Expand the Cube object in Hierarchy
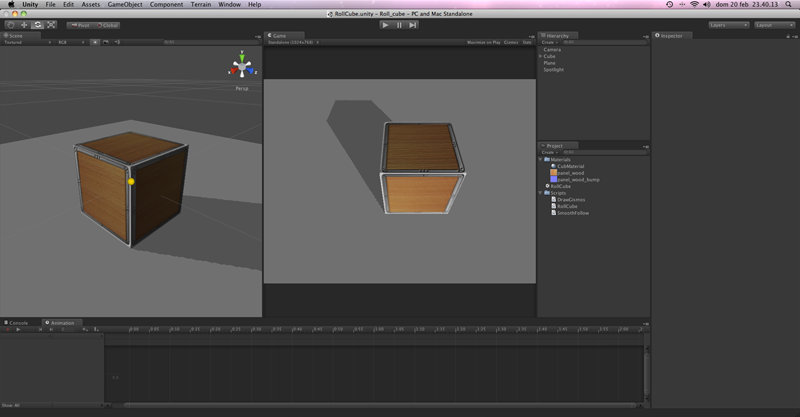 [541, 56]
